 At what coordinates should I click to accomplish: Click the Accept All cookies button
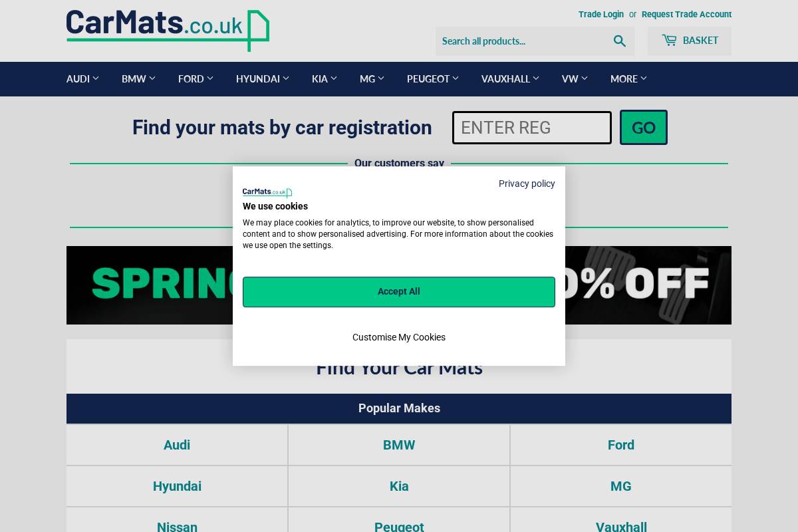click(399, 292)
